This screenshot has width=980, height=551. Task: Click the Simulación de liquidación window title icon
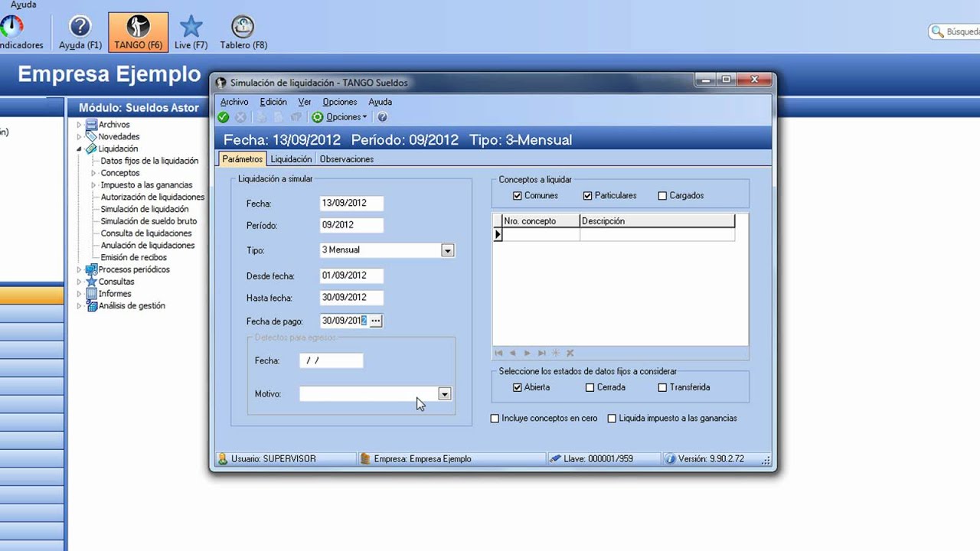(221, 83)
